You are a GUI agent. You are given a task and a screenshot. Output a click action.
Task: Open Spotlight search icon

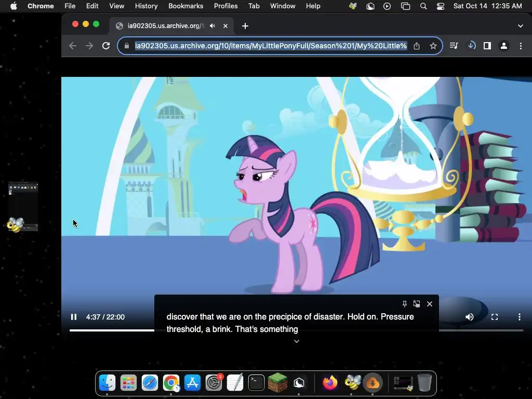click(x=423, y=6)
